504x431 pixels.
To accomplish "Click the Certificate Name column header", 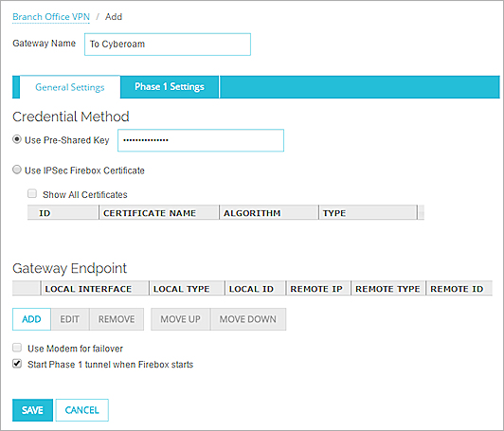I will point(159,213).
